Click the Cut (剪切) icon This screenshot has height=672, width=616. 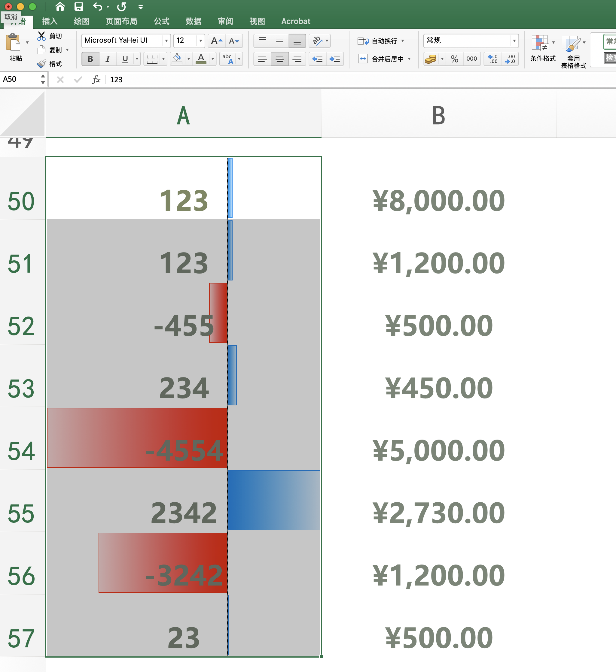click(x=42, y=36)
